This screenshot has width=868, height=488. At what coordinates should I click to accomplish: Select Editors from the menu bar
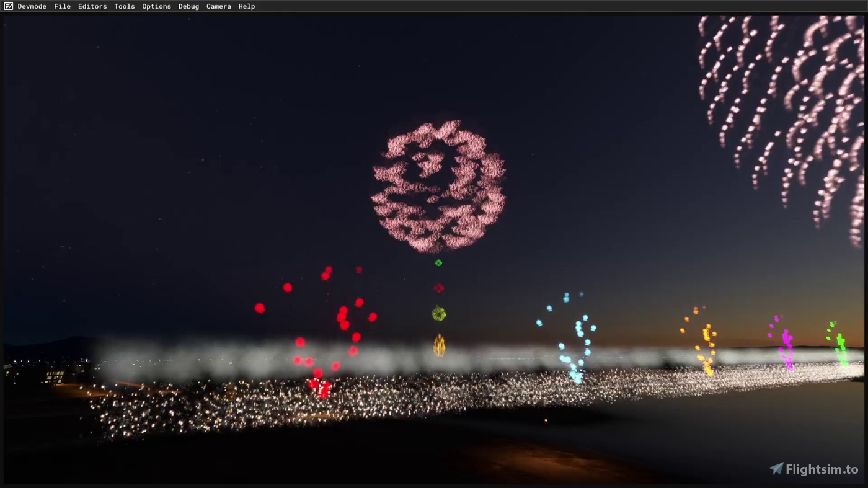click(x=92, y=6)
